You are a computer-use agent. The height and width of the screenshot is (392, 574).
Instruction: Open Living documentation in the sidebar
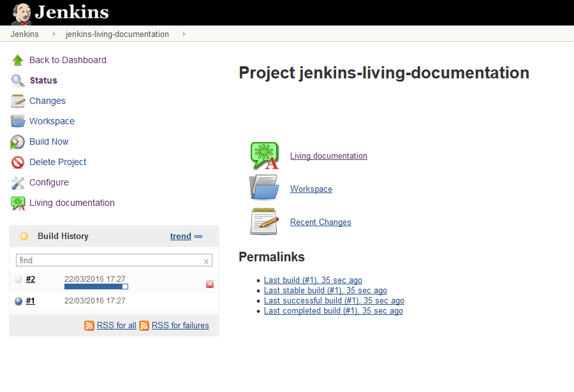click(71, 203)
